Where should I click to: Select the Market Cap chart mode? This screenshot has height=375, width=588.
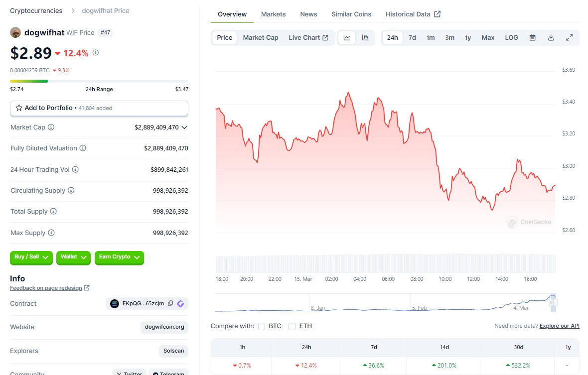(x=261, y=37)
